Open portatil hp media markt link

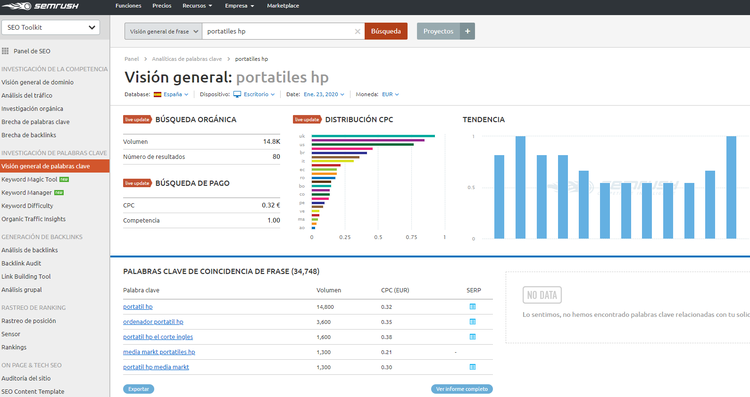(156, 367)
